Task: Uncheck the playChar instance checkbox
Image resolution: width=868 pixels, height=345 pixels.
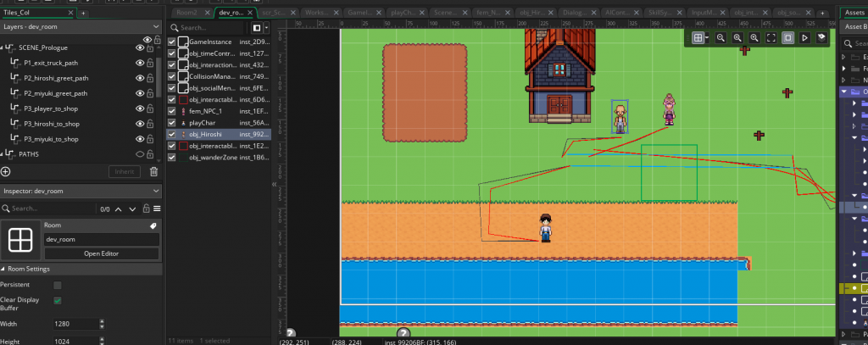Action: pos(173,123)
